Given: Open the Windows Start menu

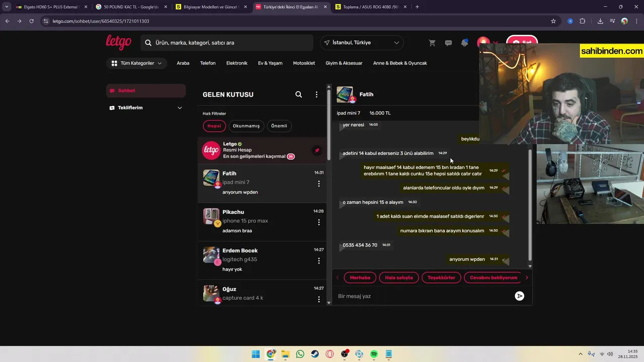Looking at the screenshot, I should tap(256, 354).
